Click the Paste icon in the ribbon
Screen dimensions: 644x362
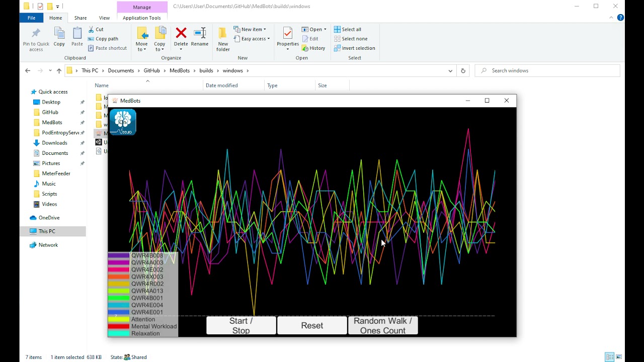77,34
